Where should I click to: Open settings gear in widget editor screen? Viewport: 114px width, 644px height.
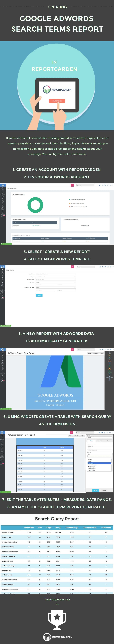click(107, 433)
